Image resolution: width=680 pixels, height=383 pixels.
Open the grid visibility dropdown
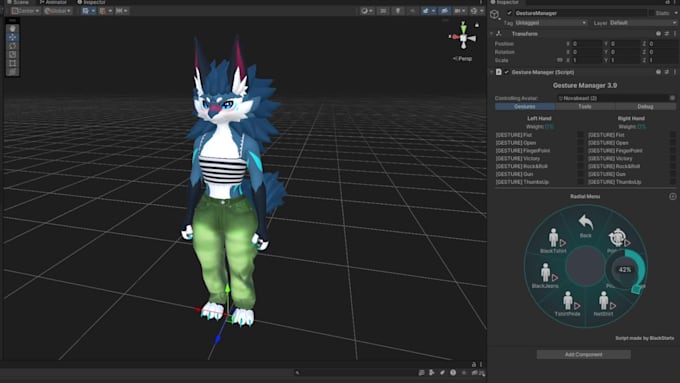[x=88, y=11]
